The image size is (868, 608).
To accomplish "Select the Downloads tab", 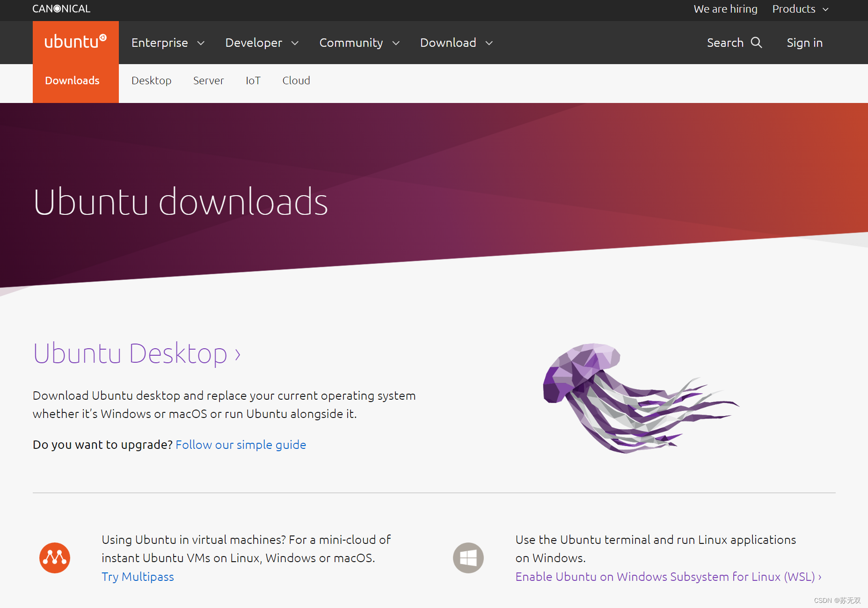I will (x=73, y=81).
